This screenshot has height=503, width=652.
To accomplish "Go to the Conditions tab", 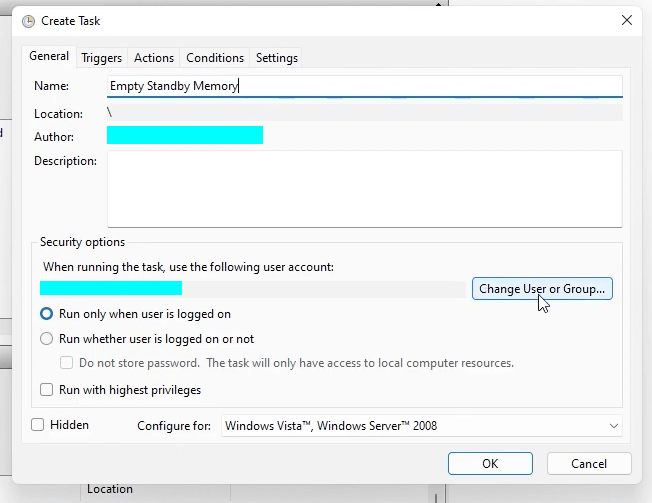I will (x=215, y=58).
